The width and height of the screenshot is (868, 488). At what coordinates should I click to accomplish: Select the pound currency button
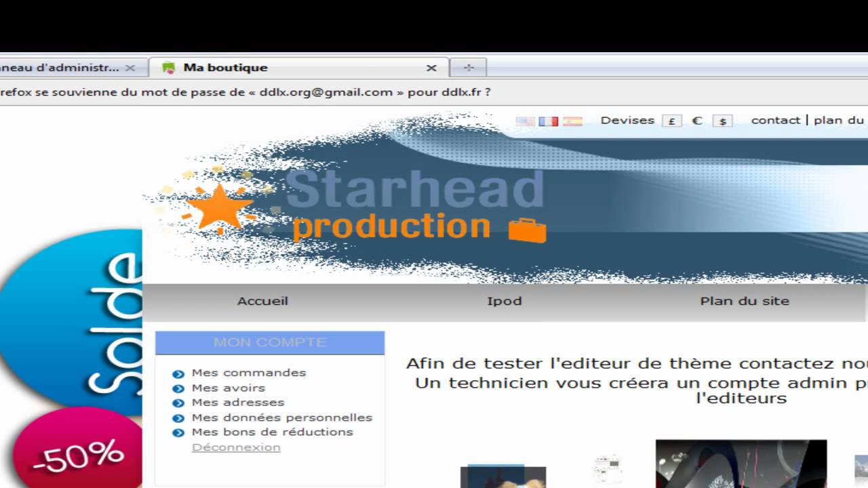click(x=671, y=121)
